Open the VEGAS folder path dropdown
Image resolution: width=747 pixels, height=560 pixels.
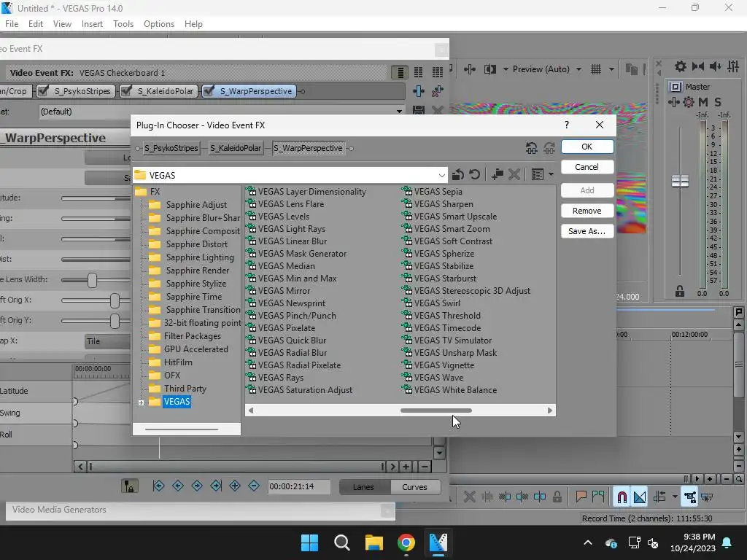[x=441, y=175]
